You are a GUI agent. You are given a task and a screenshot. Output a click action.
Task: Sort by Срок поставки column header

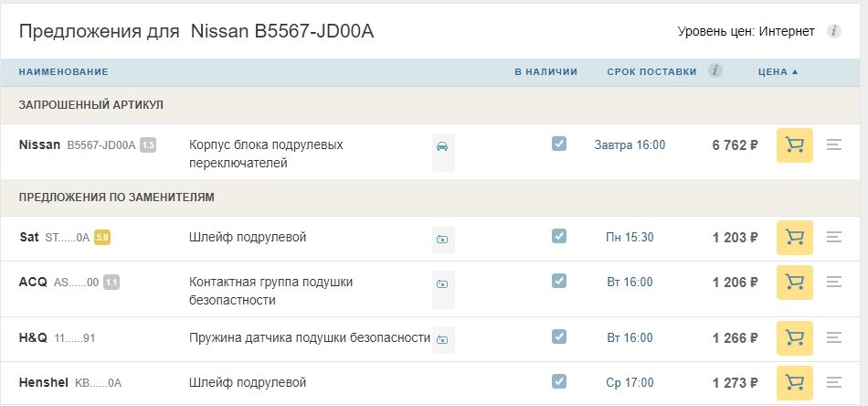click(651, 72)
